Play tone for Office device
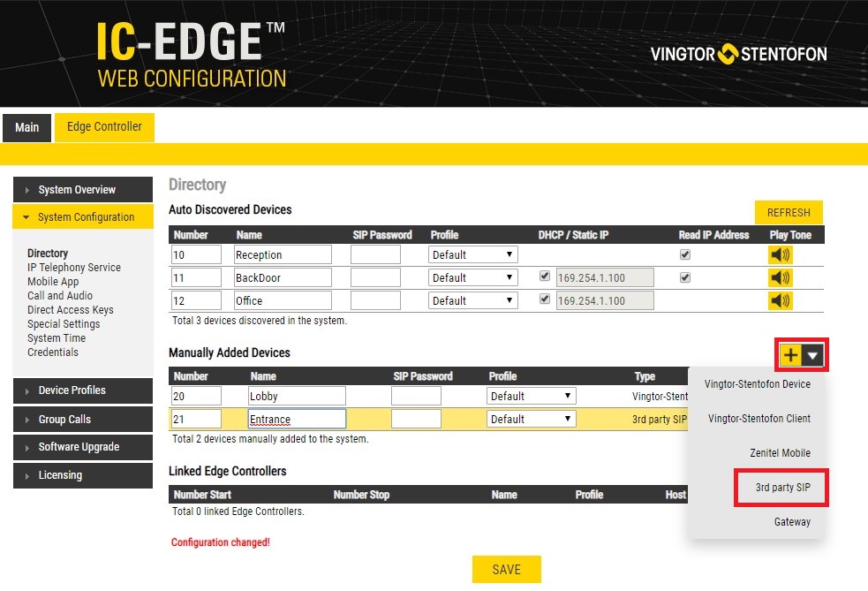This screenshot has width=868, height=591. coord(780,300)
